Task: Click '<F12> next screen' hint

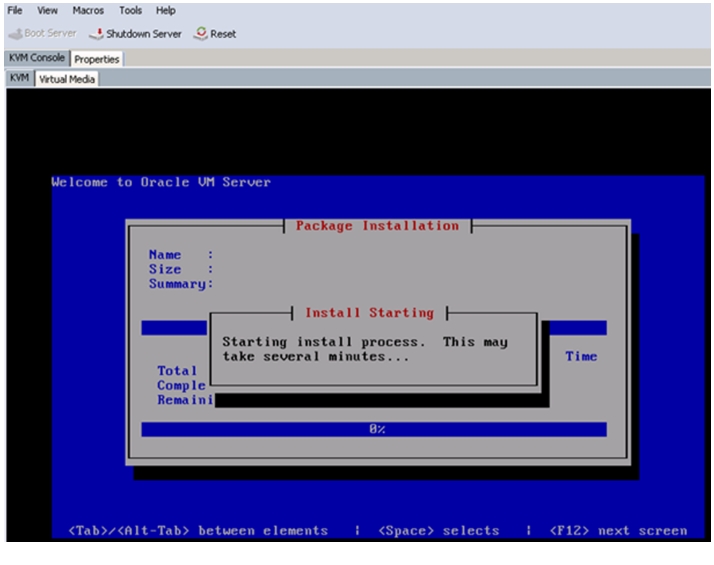Action: coord(618,531)
